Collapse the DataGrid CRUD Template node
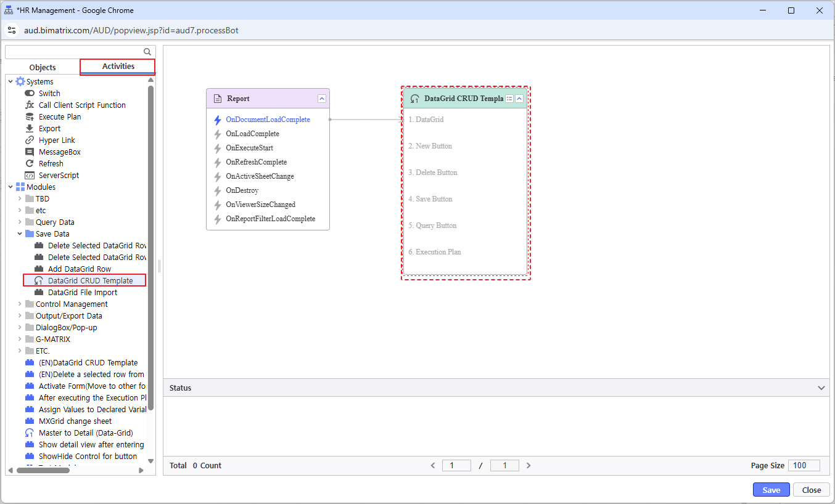The height and width of the screenshot is (504, 835). pyautogui.click(x=519, y=99)
